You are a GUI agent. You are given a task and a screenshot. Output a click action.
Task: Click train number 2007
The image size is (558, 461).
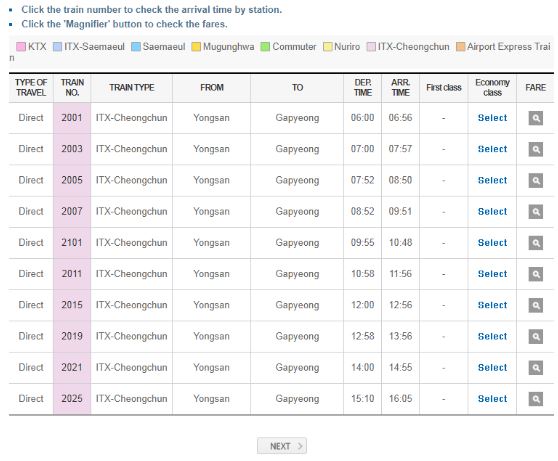click(x=72, y=211)
